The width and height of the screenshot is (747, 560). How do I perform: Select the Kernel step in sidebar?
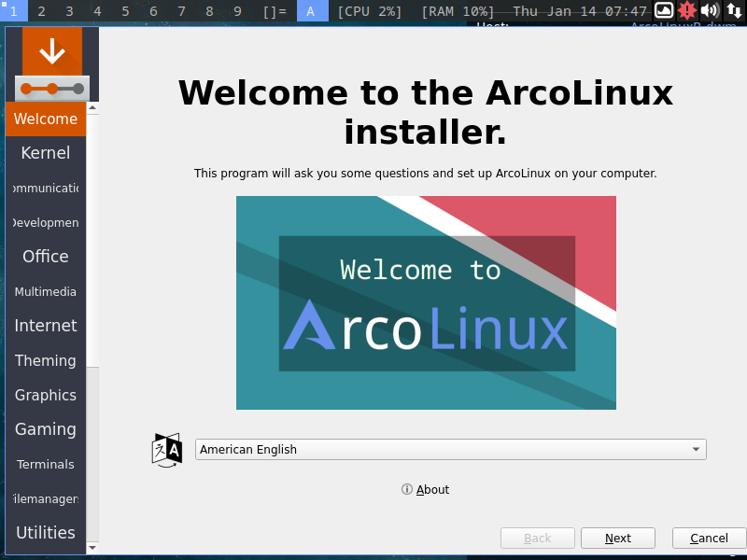tap(46, 153)
